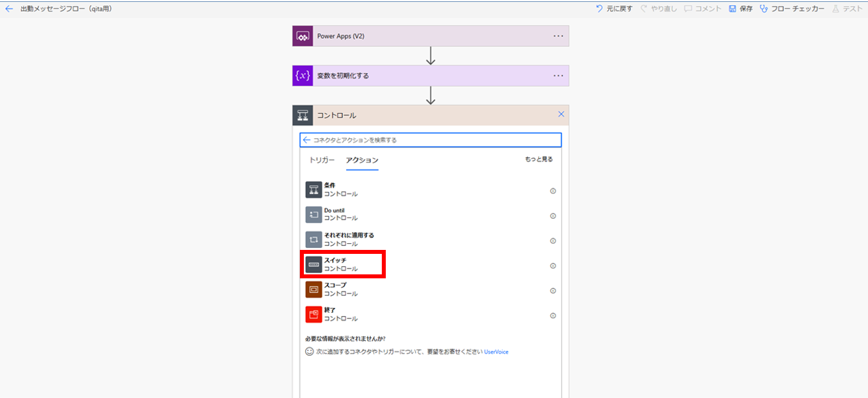This screenshot has width=868, height=398.
Task: Choose the スコープ action row
Action: pos(431,290)
